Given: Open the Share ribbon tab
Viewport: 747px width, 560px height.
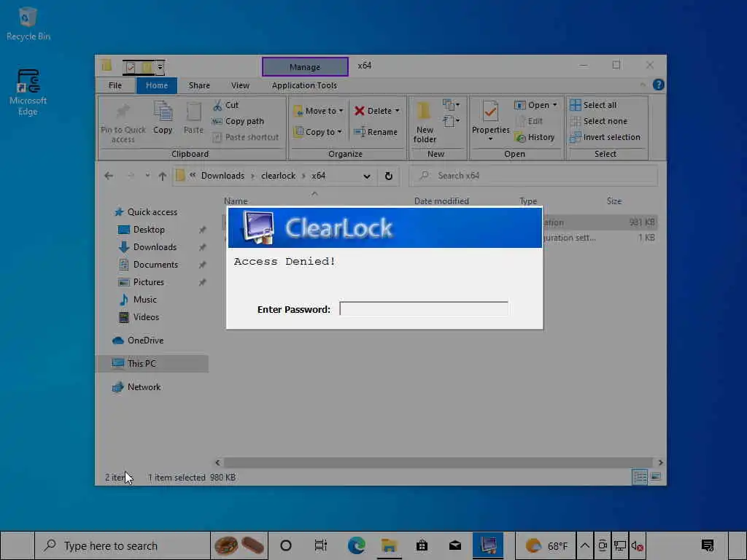Looking at the screenshot, I should (x=199, y=85).
